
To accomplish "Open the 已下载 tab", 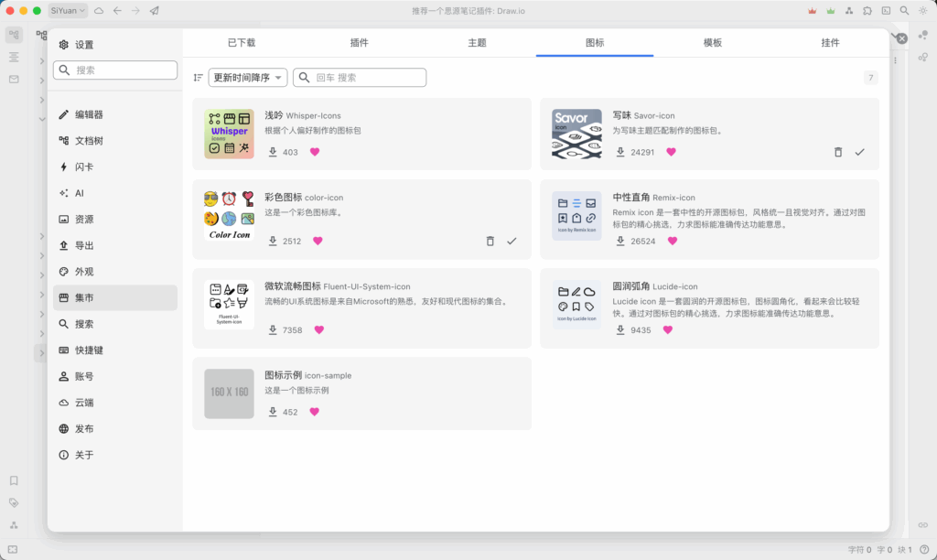I will tap(242, 43).
